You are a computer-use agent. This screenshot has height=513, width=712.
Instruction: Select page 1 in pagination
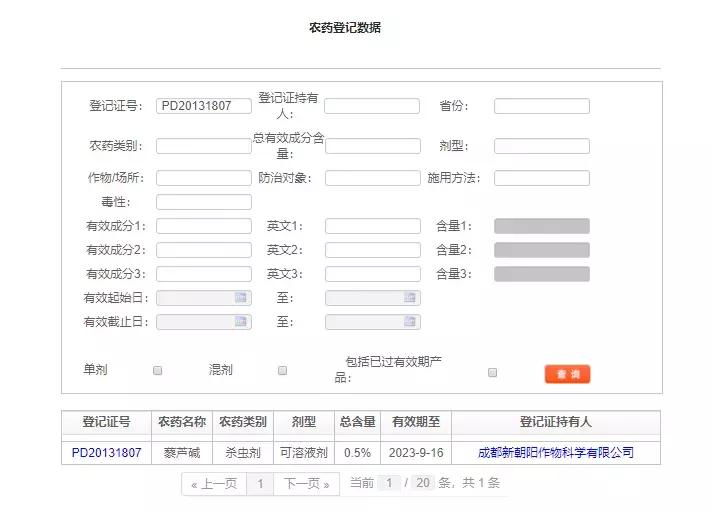(x=260, y=484)
